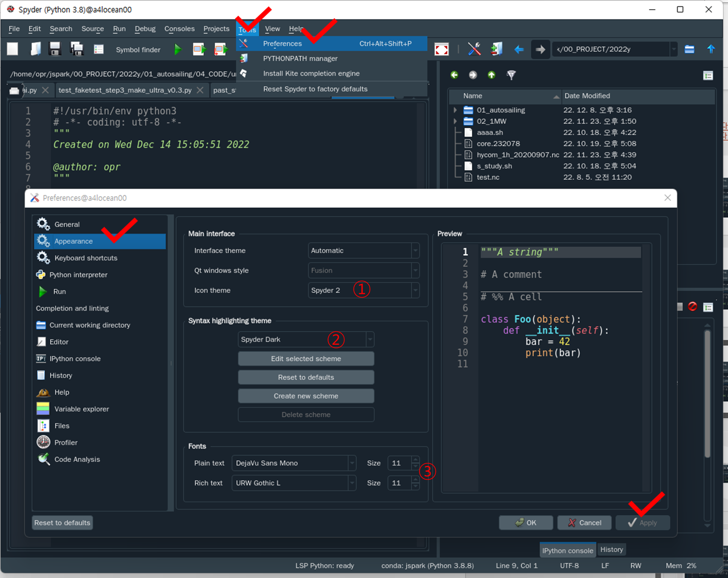Click the Files pane Next arrow icon
The image size is (728, 578).
point(473,75)
